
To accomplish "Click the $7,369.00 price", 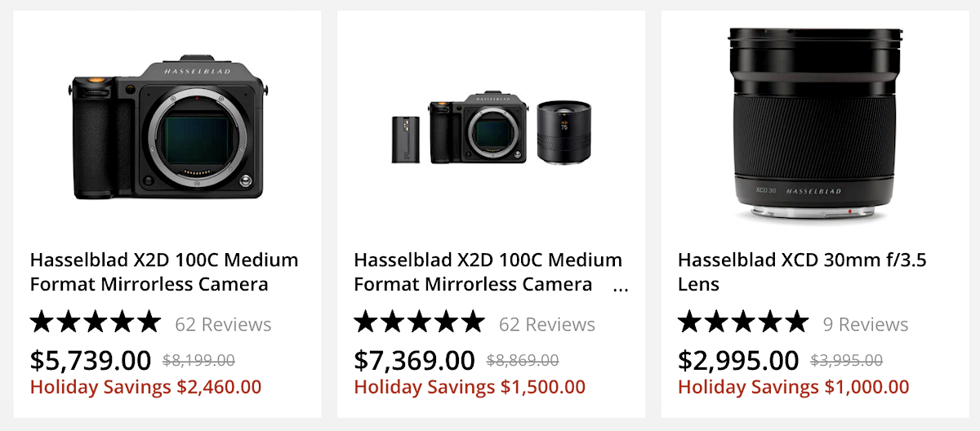I will [x=414, y=360].
